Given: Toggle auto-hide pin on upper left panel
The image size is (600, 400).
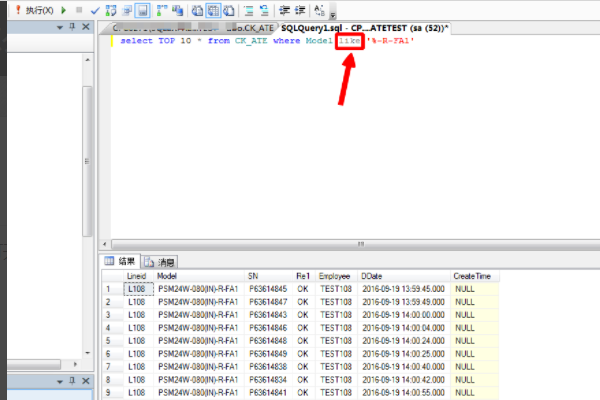Looking at the screenshot, I should pos(72,27).
